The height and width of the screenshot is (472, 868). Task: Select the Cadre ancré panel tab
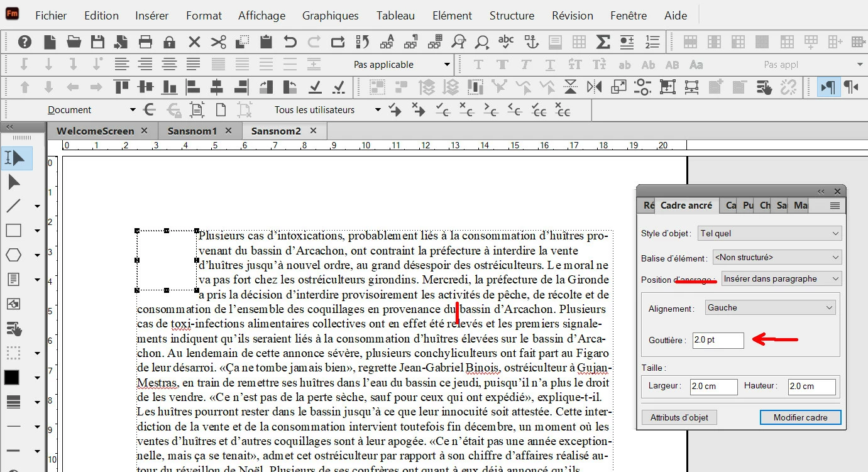pos(686,206)
